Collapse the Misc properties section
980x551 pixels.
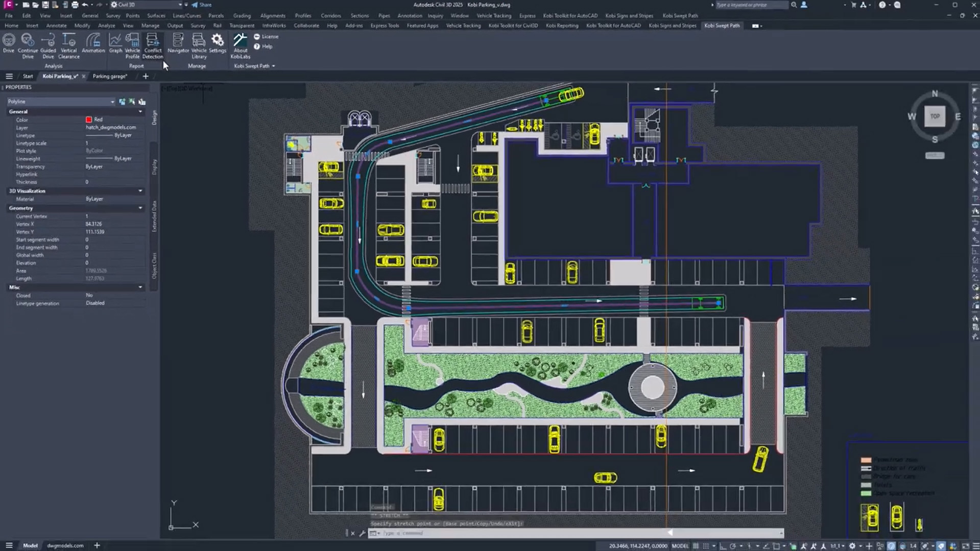point(140,287)
